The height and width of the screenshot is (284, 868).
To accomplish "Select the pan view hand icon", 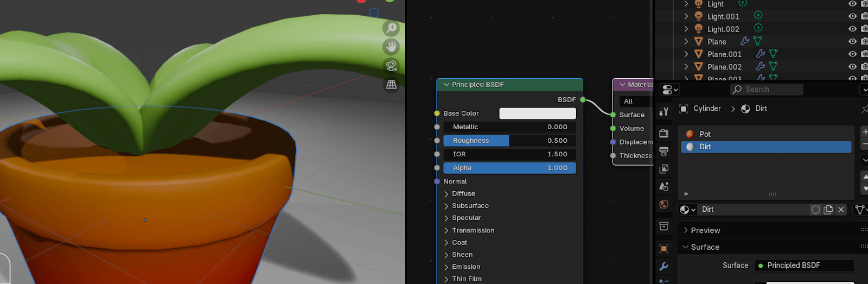I will [x=391, y=47].
